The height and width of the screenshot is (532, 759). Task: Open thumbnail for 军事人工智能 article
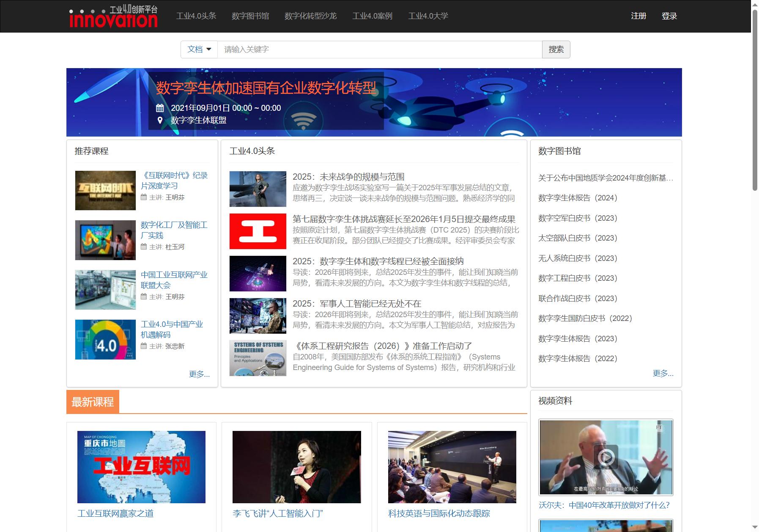tap(258, 316)
